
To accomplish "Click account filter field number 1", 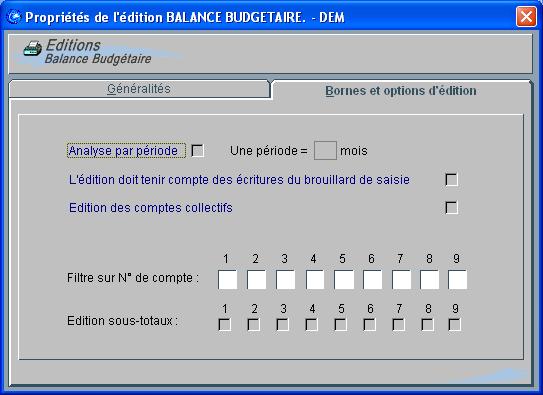I will (x=228, y=280).
